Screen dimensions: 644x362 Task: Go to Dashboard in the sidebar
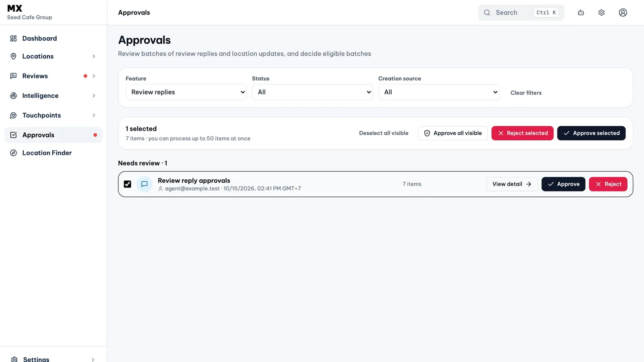54,38
